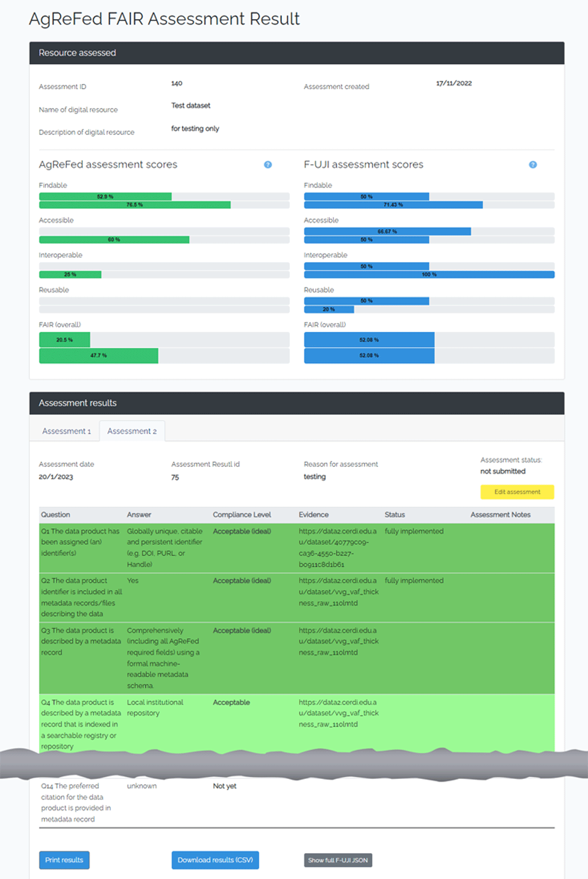This screenshot has width=588, height=879.
Task: Click the yellow Edit assessment button
Action: (517, 492)
